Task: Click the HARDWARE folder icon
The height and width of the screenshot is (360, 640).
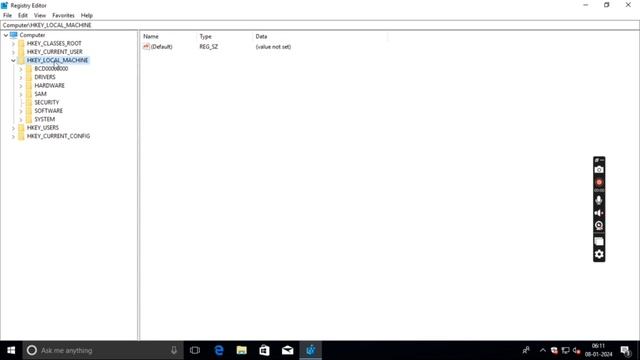Action: click(29, 86)
